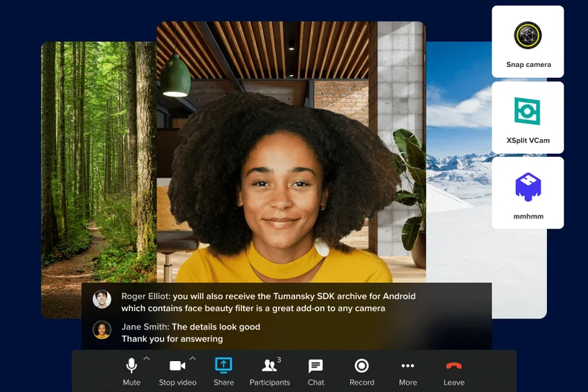The height and width of the screenshot is (392, 588).
Task: Click the 'Mute' label text
Action: click(132, 382)
